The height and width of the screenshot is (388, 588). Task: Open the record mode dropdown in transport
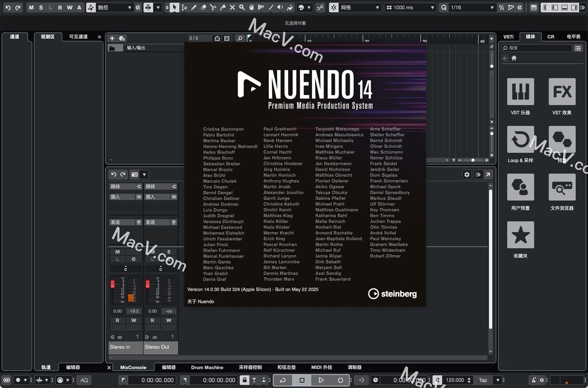(x=25, y=380)
